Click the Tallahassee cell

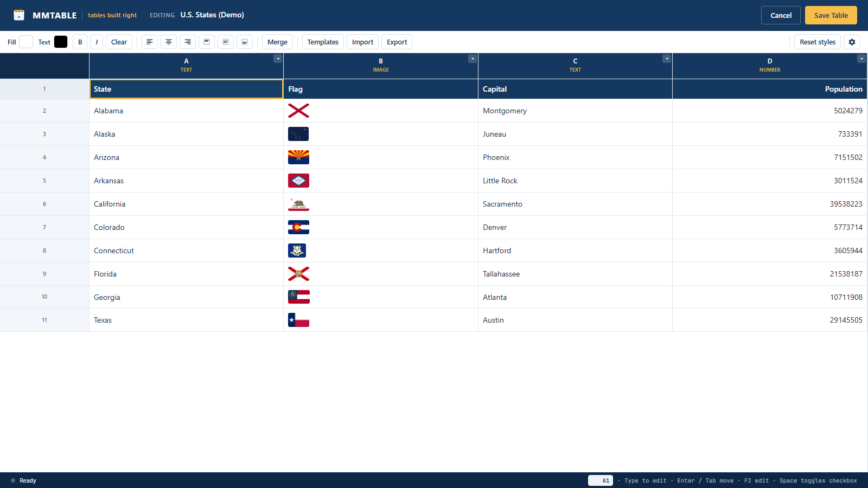(575, 274)
